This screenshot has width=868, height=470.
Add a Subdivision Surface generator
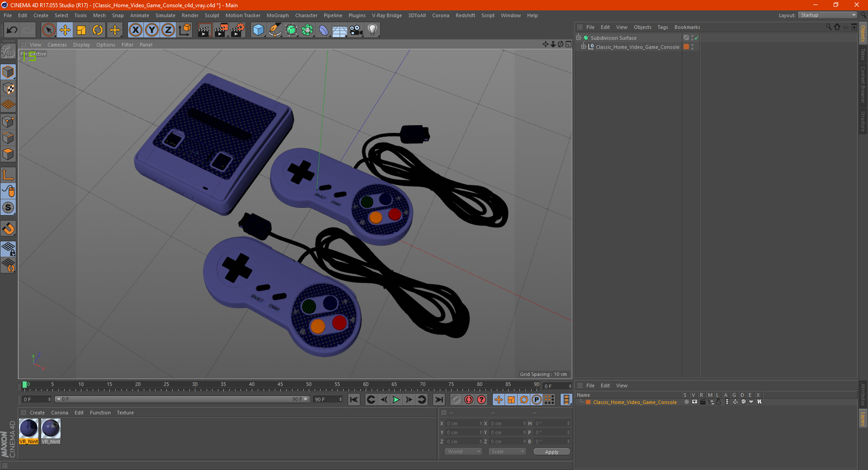click(x=291, y=30)
